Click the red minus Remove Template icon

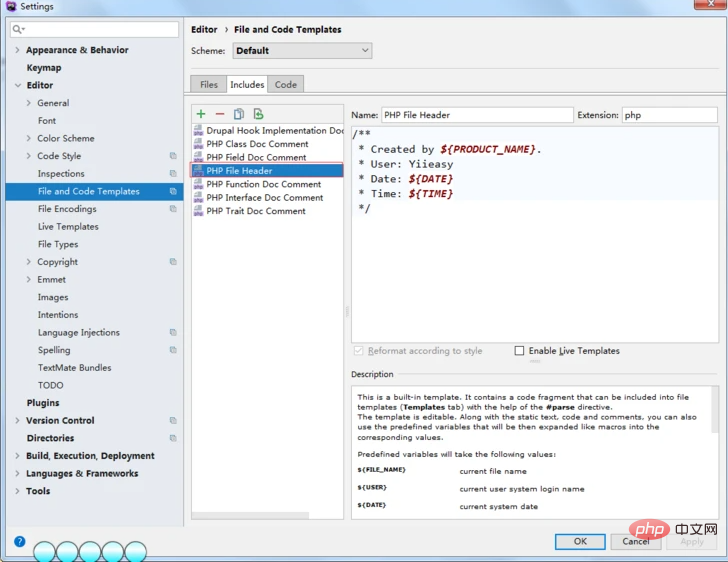tap(220, 114)
